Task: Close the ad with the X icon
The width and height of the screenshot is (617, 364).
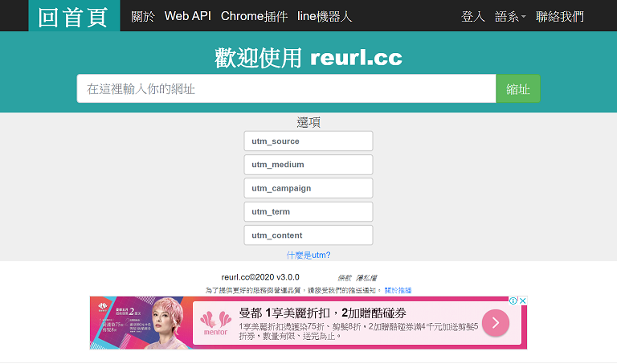Action: click(522, 301)
